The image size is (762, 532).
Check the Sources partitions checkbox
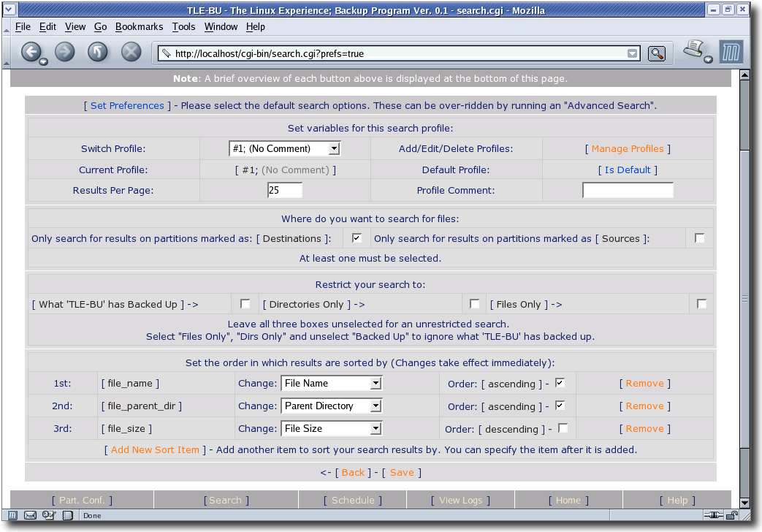pyautogui.click(x=699, y=237)
